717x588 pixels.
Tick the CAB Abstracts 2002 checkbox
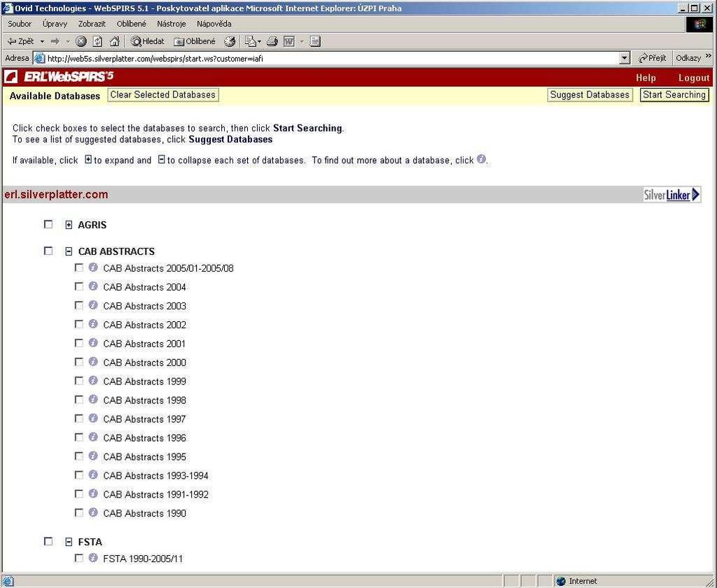[x=79, y=323]
